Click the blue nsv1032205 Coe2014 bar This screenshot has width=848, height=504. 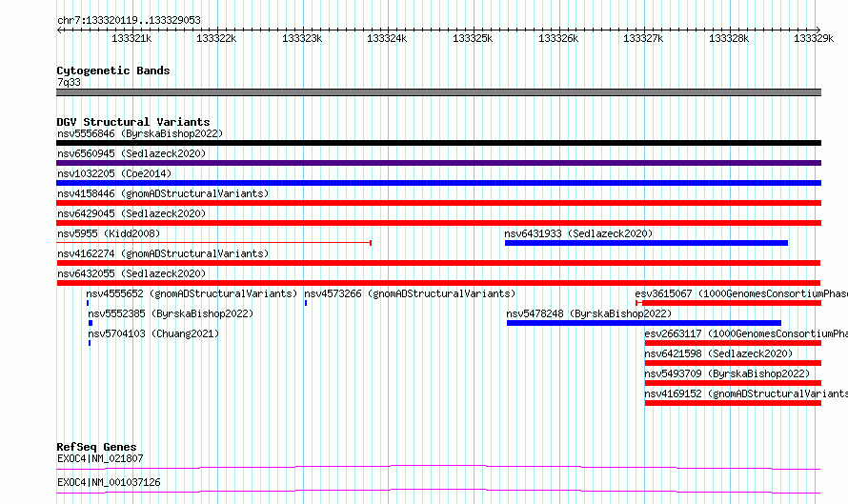click(438, 183)
